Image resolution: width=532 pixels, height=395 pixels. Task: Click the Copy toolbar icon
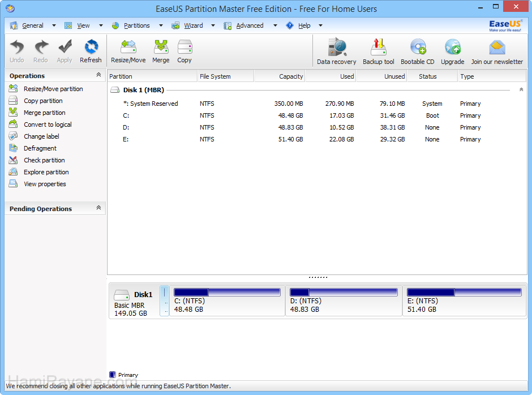pyautogui.click(x=185, y=47)
